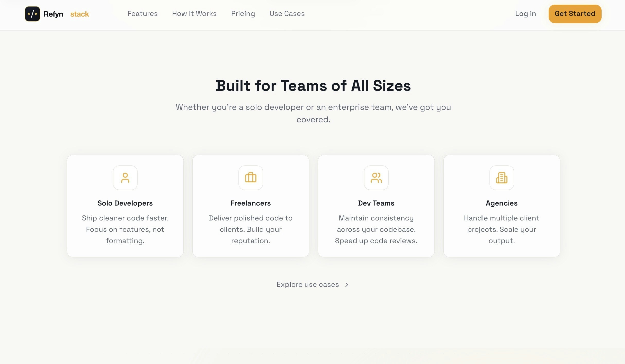
Task: Open the Pricing page
Action: pyautogui.click(x=243, y=14)
